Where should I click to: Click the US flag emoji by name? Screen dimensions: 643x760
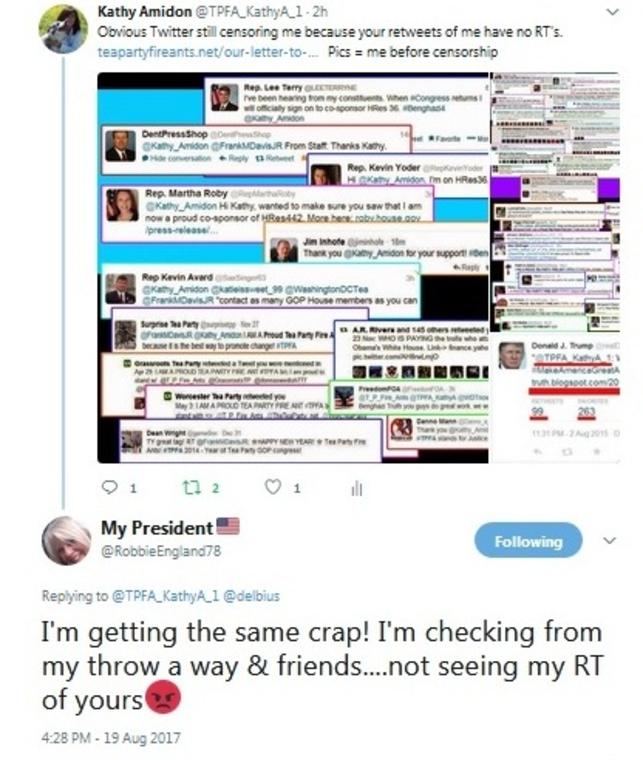(228, 526)
